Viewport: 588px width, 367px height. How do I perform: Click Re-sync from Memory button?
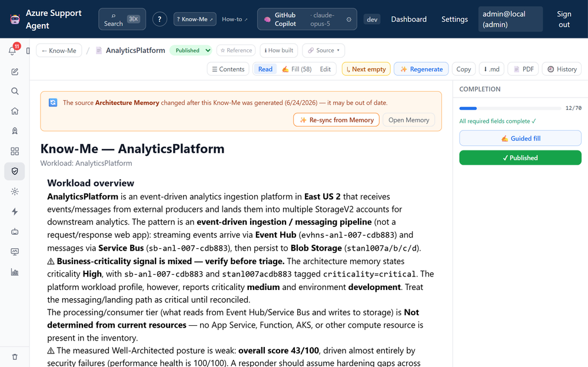pyautogui.click(x=336, y=120)
